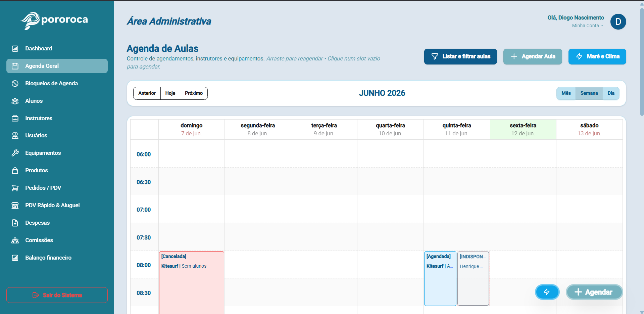
Task: Click the Agendar Aula button
Action: (x=533, y=56)
